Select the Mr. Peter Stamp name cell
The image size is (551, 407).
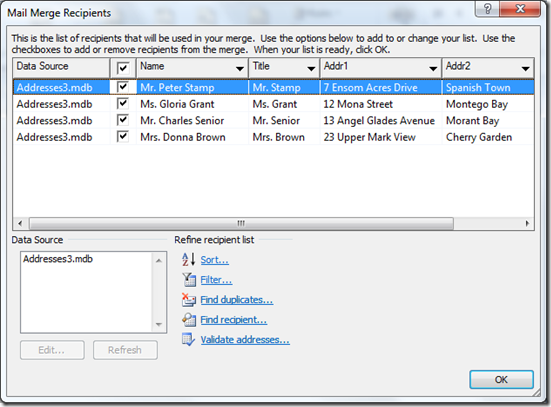click(192, 88)
